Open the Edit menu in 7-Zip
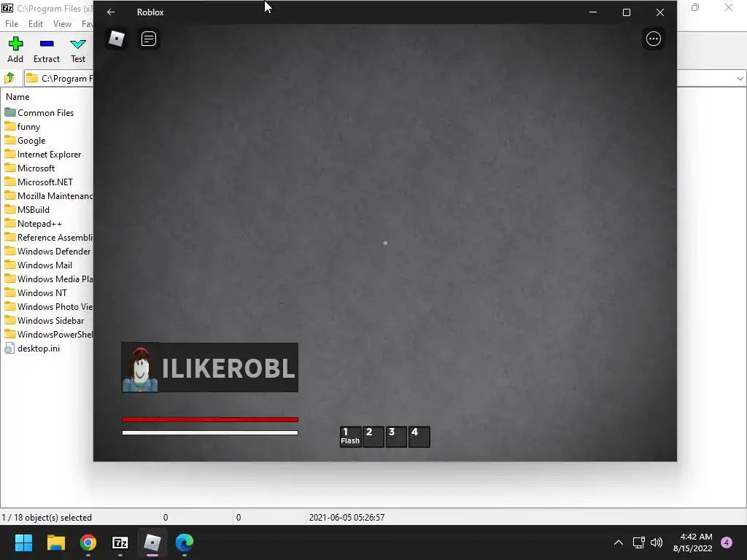Viewport: 747px width, 560px height. coord(36,24)
